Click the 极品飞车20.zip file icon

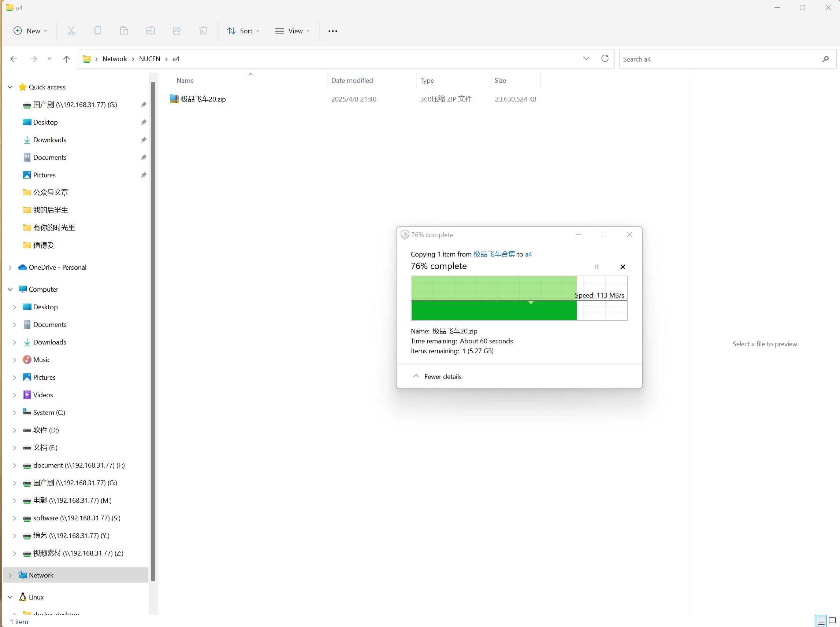(x=174, y=99)
